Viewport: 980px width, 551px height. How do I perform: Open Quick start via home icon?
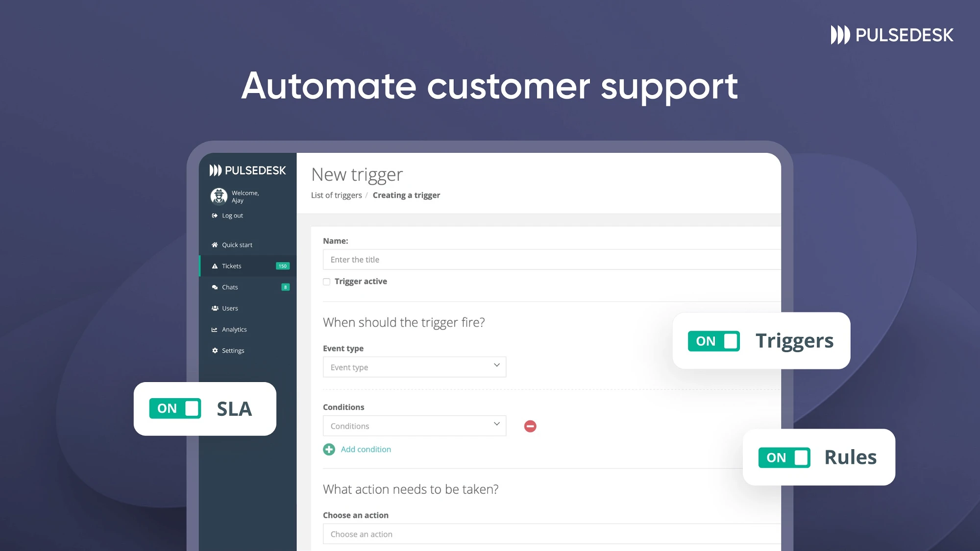pos(215,245)
